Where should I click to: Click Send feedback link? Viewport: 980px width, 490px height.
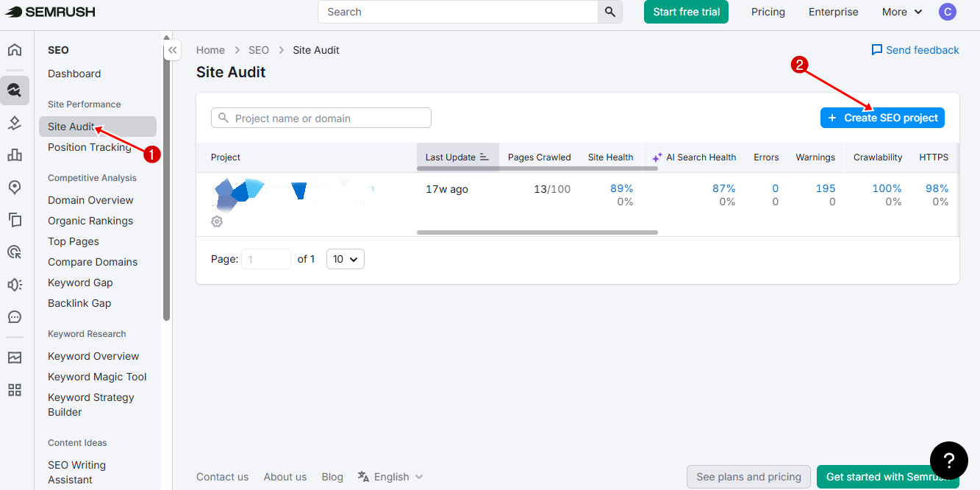[x=915, y=50]
